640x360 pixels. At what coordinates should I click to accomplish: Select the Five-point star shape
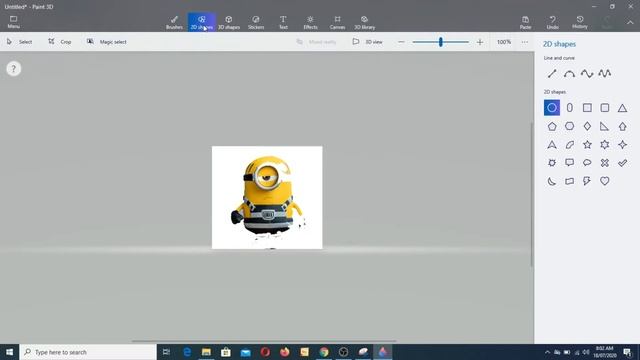point(587,144)
